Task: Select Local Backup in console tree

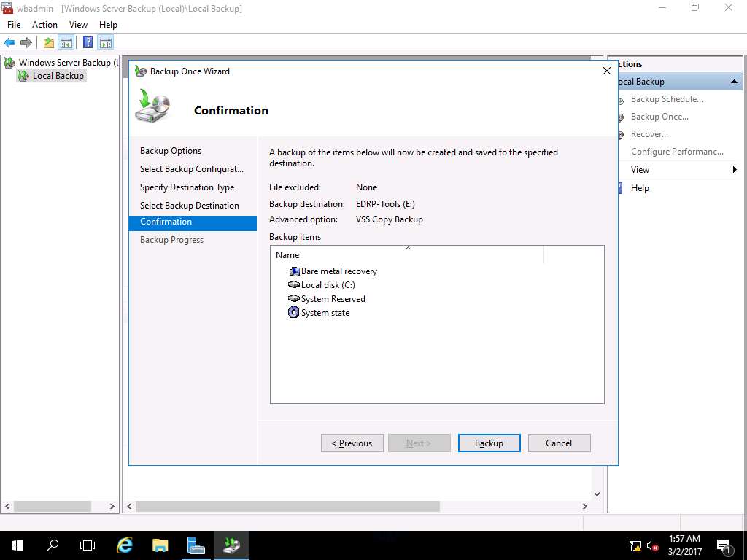Action: click(x=58, y=76)
